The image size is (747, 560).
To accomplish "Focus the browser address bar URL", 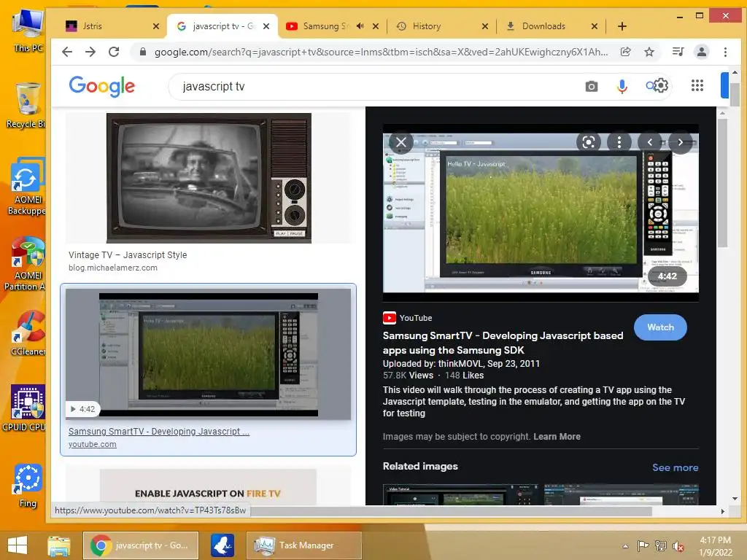I will pos(381,52).
